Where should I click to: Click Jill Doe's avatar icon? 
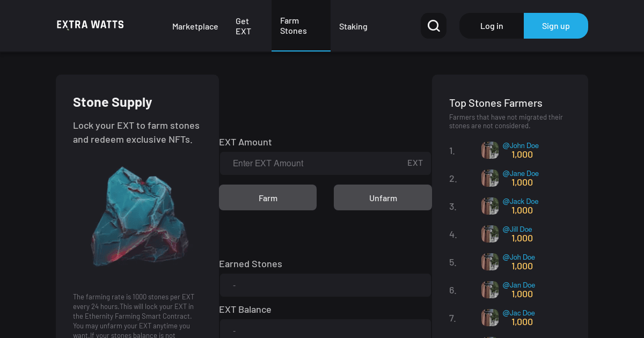pyautogui.click(x=489, y=234)
